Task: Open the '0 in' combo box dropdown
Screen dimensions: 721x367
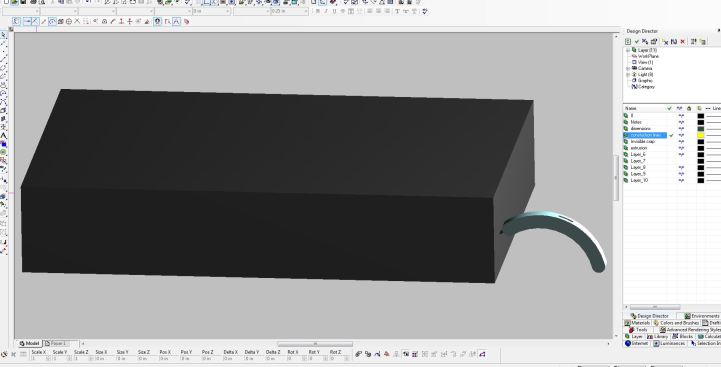Action: pos(228,11)
